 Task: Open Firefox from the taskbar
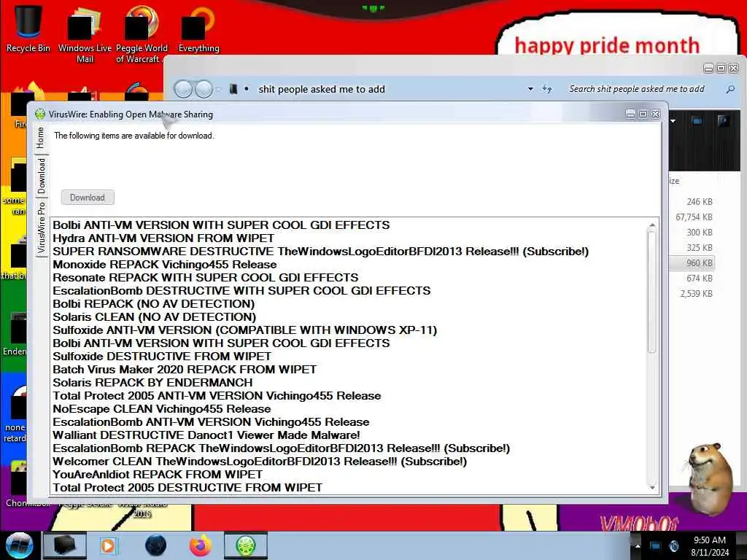tap(201, 545)
